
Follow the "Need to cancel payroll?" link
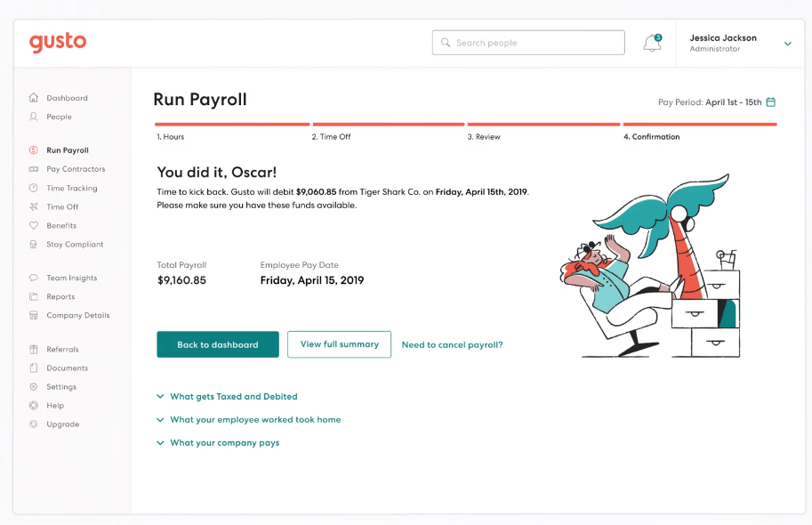pyautogui.click(x=452, y=345)
